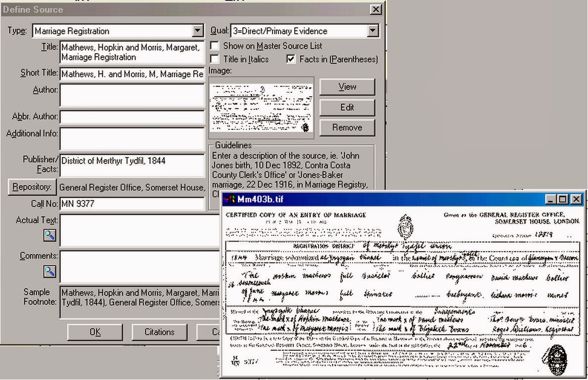Click in the Actual Text box
This screenshot has width=588, height=380.
click(139, 231)
